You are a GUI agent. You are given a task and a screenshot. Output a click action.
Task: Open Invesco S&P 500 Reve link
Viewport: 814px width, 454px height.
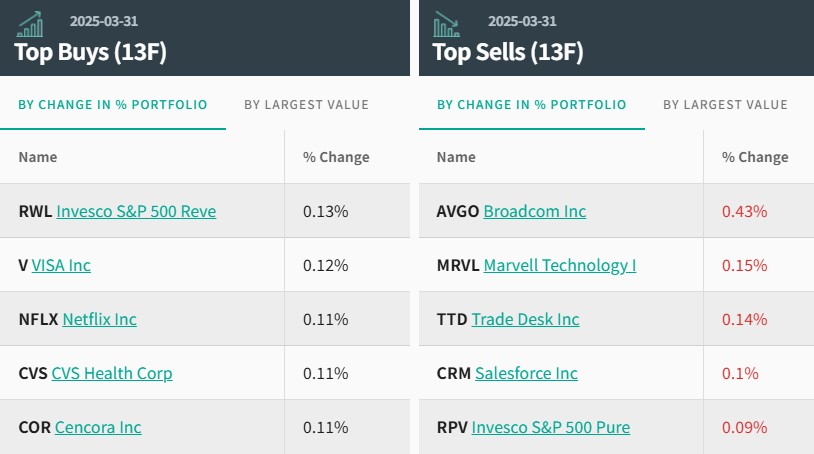tap(137, 211)
